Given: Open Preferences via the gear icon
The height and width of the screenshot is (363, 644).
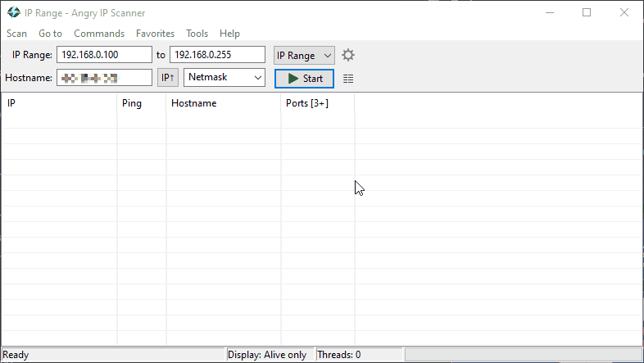Looking at the screenshot, I should coord(348,55).
